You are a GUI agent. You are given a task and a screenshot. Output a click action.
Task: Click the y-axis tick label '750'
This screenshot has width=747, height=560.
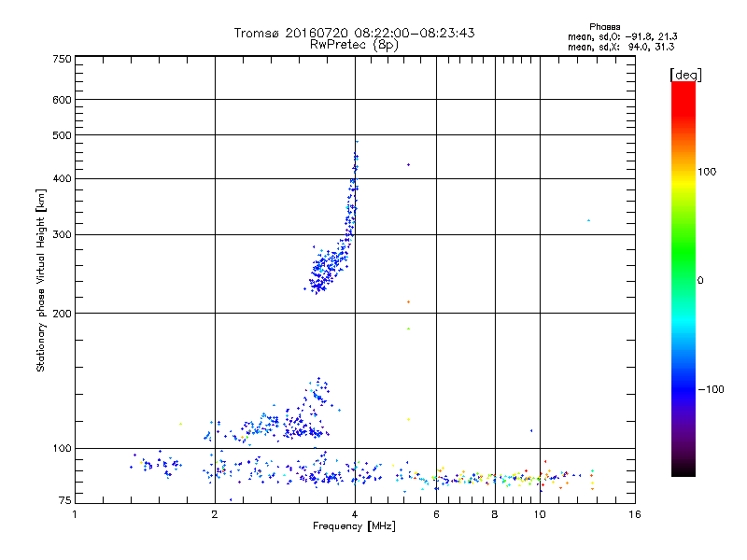[63, 59]
